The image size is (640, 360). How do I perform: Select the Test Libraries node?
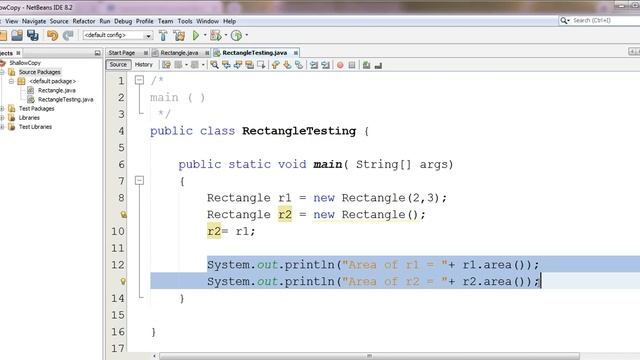[x=35, y=127]
